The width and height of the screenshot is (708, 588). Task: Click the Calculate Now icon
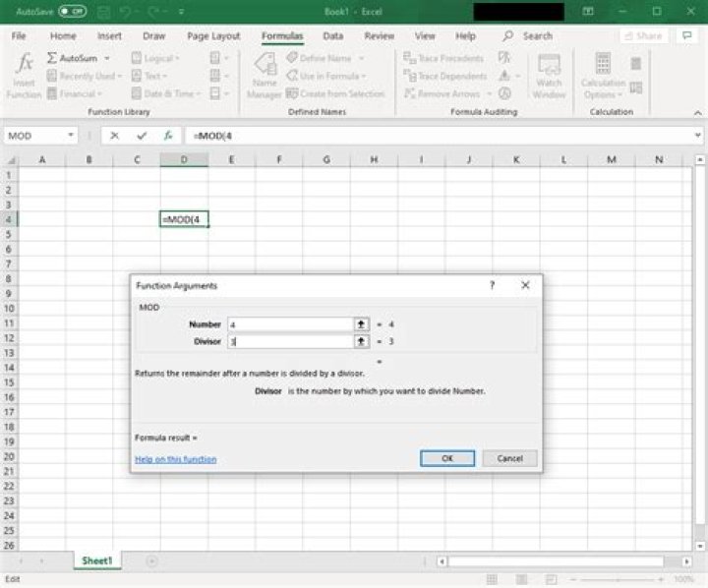click(x=636, y=63)
